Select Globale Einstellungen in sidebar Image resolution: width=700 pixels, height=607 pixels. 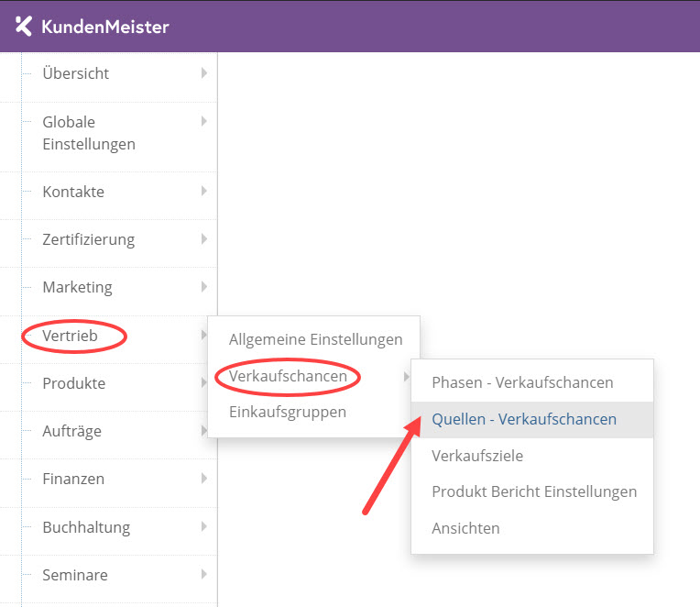tap(89, 133)
